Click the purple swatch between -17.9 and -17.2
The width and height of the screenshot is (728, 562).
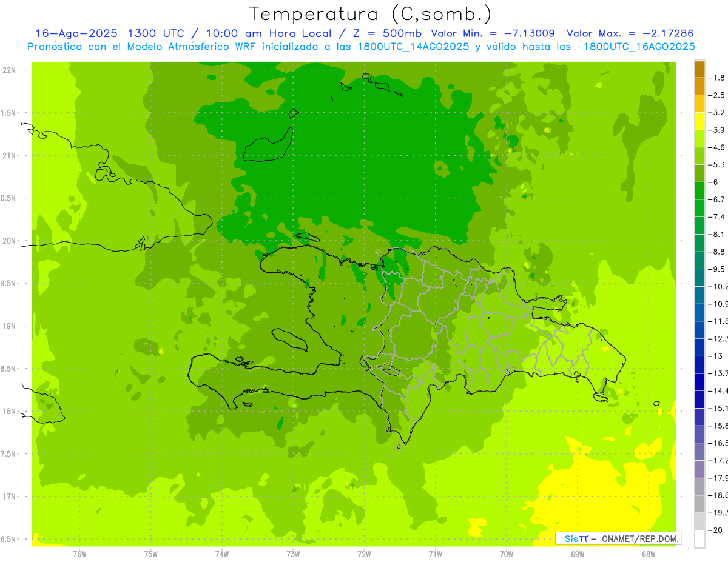point(699,469)
